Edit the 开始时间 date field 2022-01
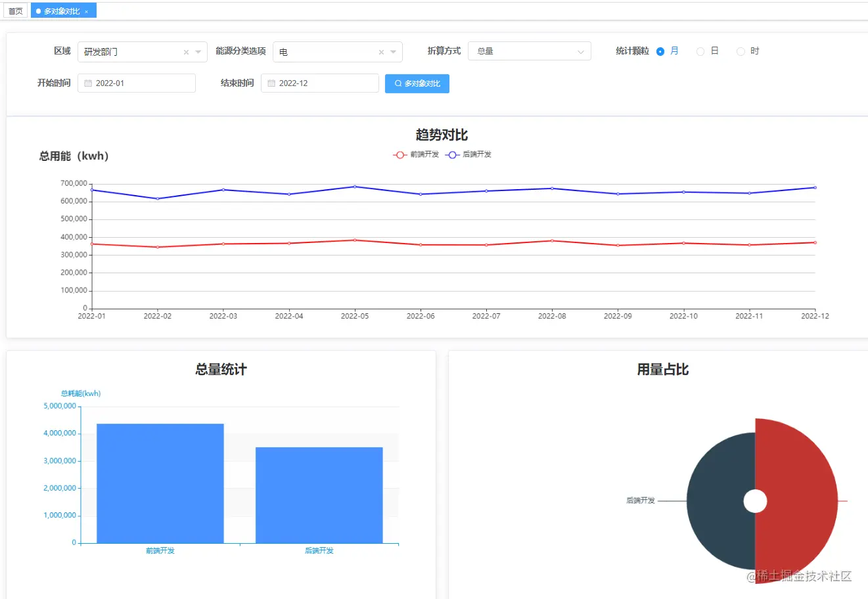The image size is (868, 599). 137,83
